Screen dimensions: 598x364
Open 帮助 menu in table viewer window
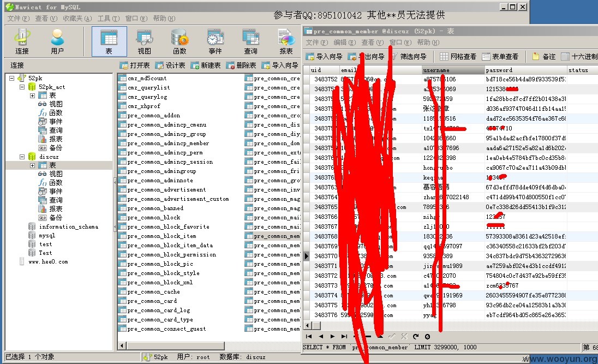[x=428, y=43]
